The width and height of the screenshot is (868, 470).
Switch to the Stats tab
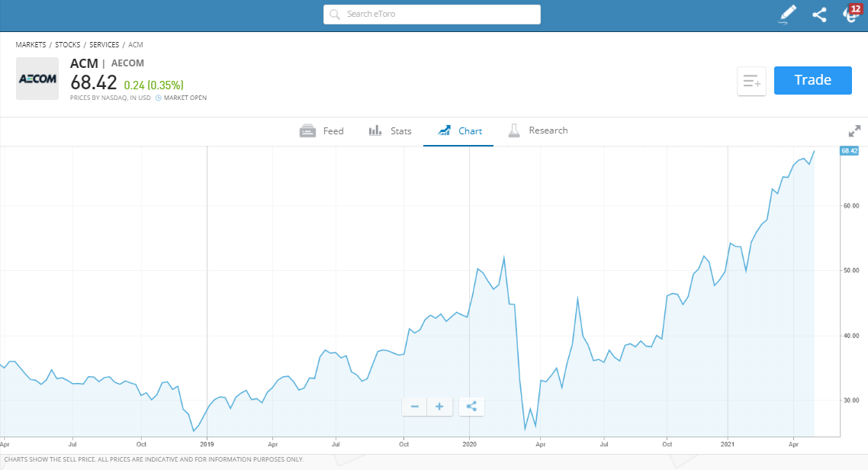tap(390, 130)
